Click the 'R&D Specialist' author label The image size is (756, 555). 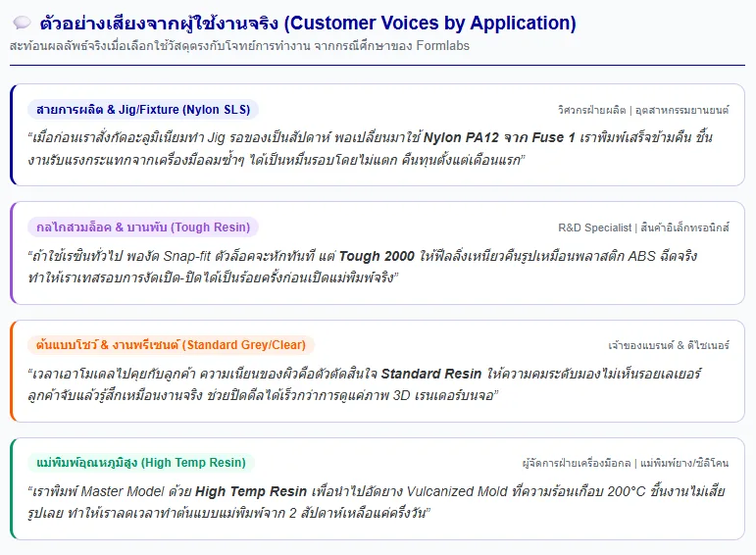pos(643,227)
